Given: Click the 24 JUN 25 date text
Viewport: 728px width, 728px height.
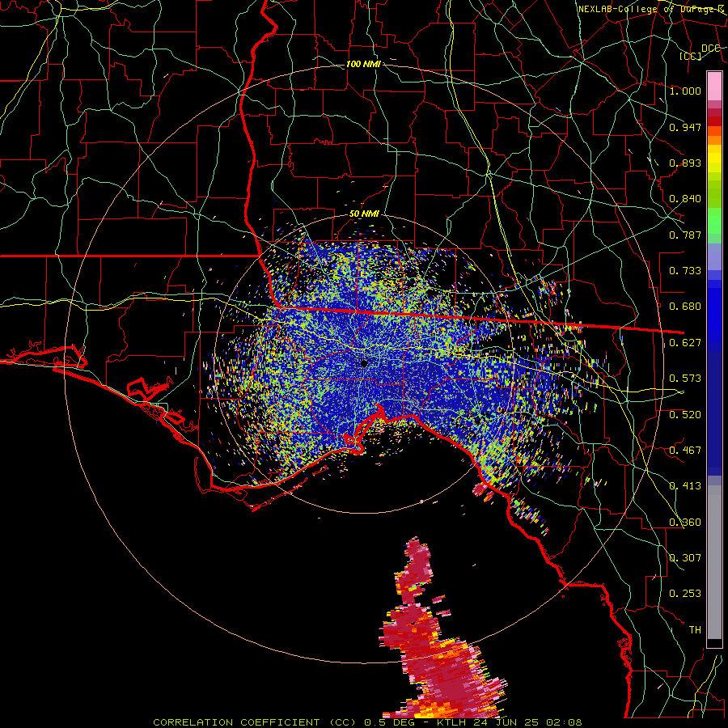Looking at the screenshot, I should click(x=506, y=722).
